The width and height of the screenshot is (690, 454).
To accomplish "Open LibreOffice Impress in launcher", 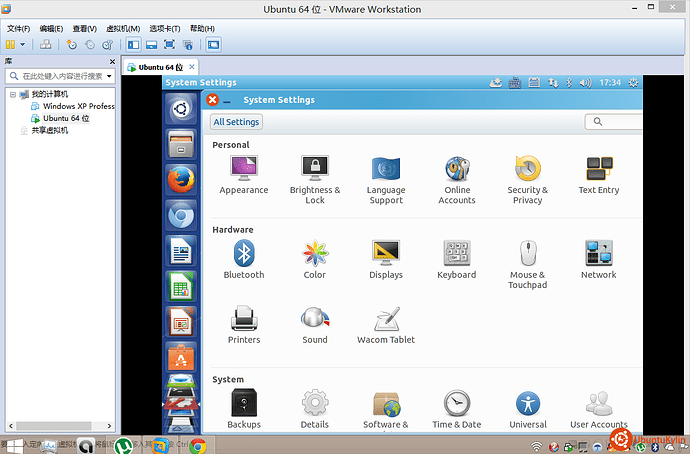I will coord(181,322).
